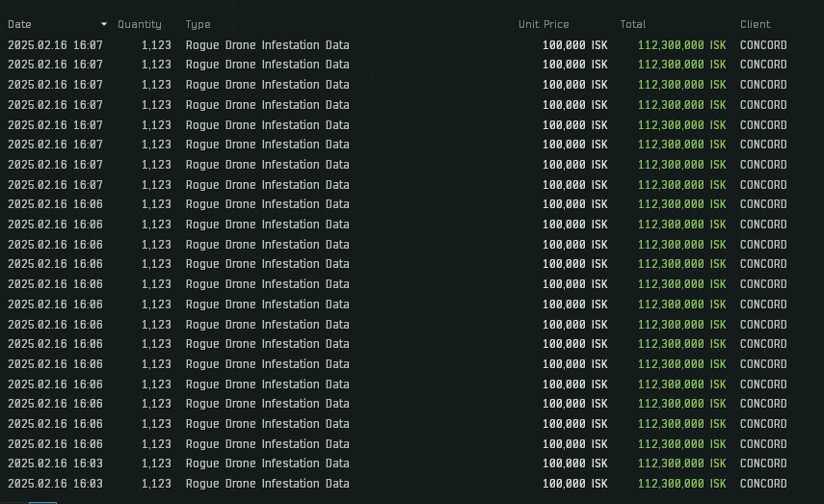Sort by the Total column header
Viewport: 824px width, 504px height.
point(633,24)
